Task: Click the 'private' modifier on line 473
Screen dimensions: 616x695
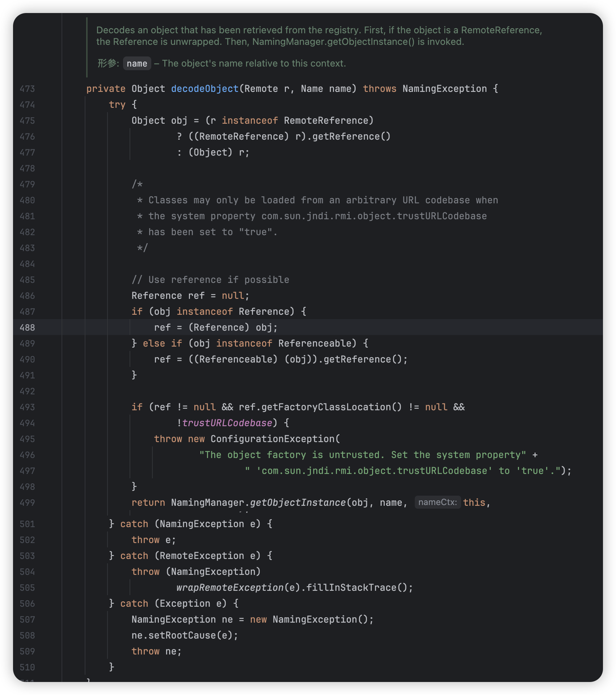Action: [106, 89]
